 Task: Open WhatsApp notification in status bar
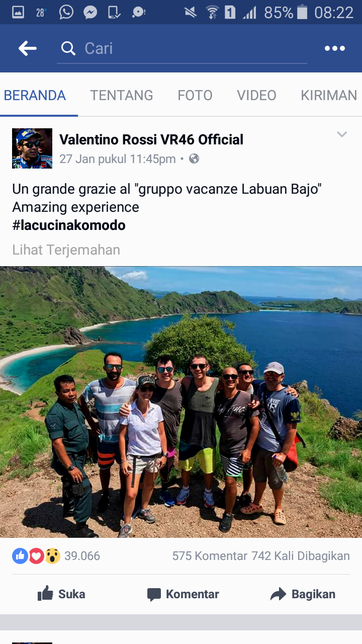point(66,12)
